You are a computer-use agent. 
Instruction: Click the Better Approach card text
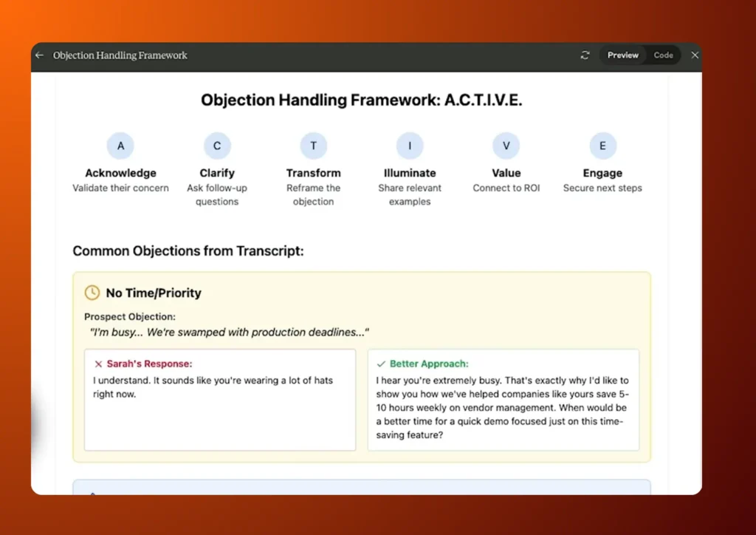click(x=502, y=408)
